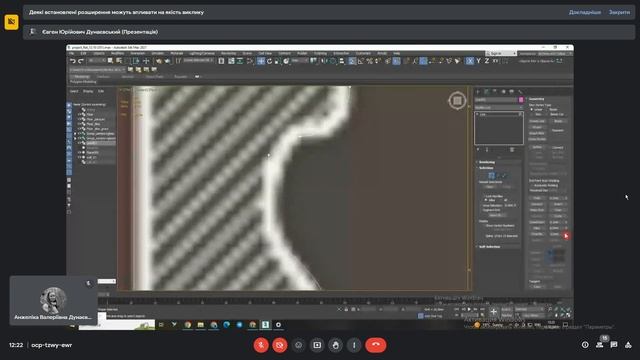This screenshot has height=360, width=640.
Task: Constrain to the Z axis
Action: pyautogui.click(x=487, y=61)
